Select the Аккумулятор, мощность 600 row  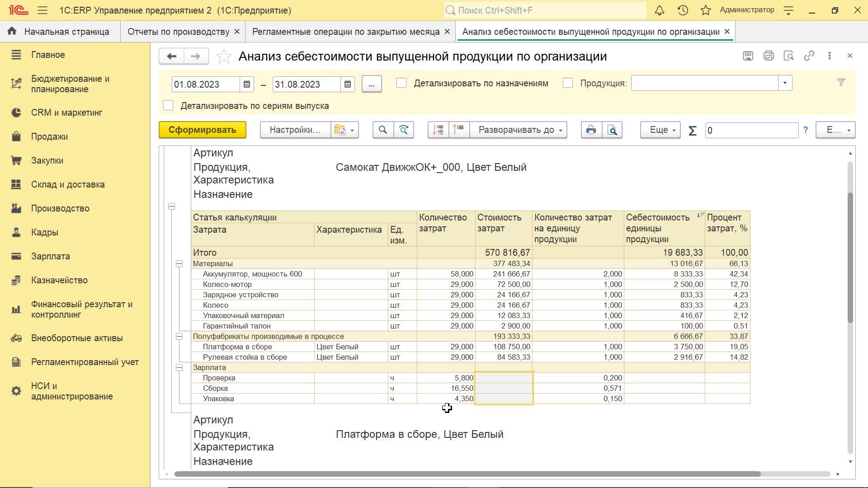(x=470, y=274)
